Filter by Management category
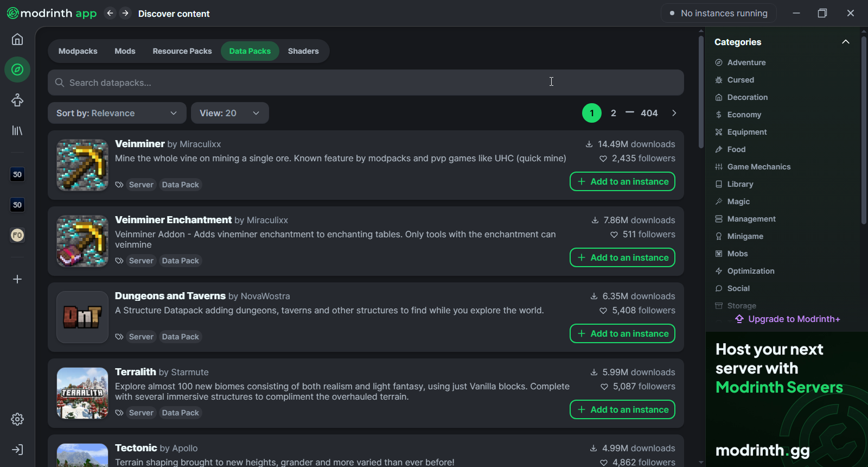Image resolution: width=868 pixels, height=467 pixels. point(745,219)
